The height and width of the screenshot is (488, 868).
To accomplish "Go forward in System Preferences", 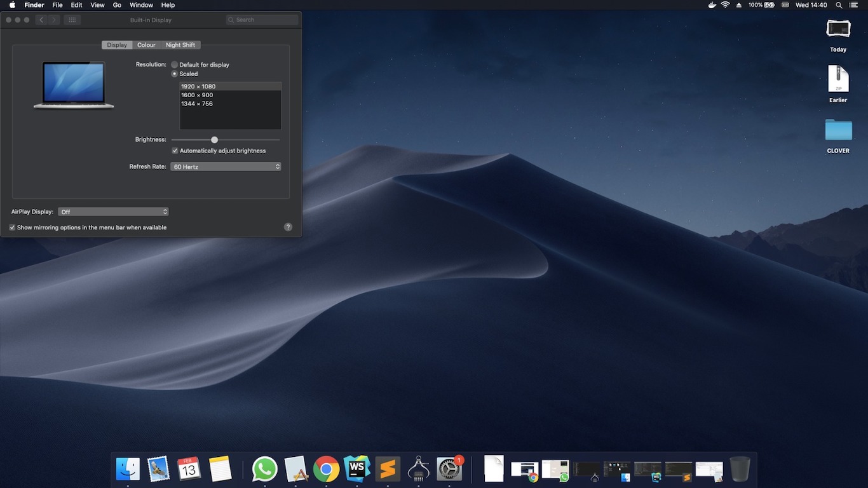I will click(x=54, y=20).
